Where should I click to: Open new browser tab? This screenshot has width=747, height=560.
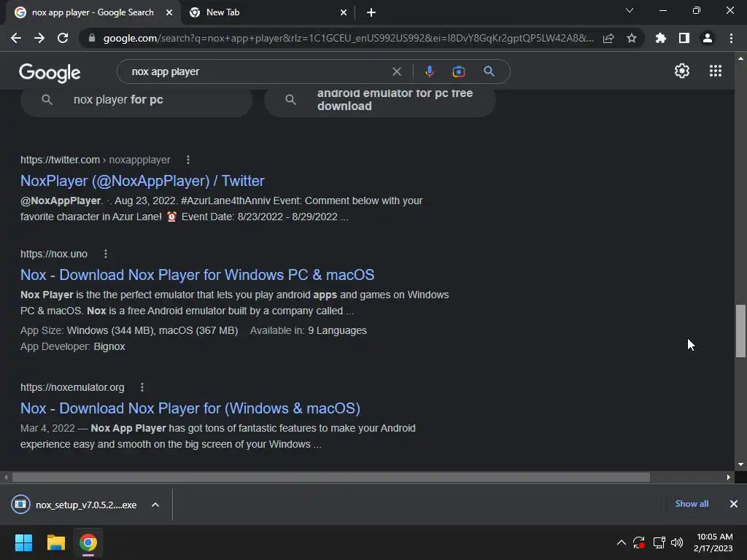pos(371,12)
